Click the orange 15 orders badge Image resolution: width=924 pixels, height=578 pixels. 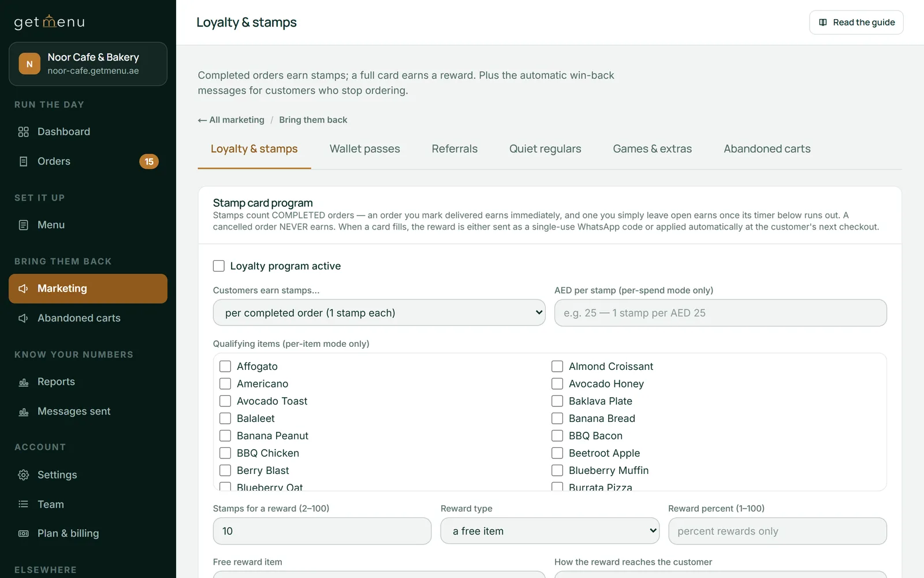[149, 161]
